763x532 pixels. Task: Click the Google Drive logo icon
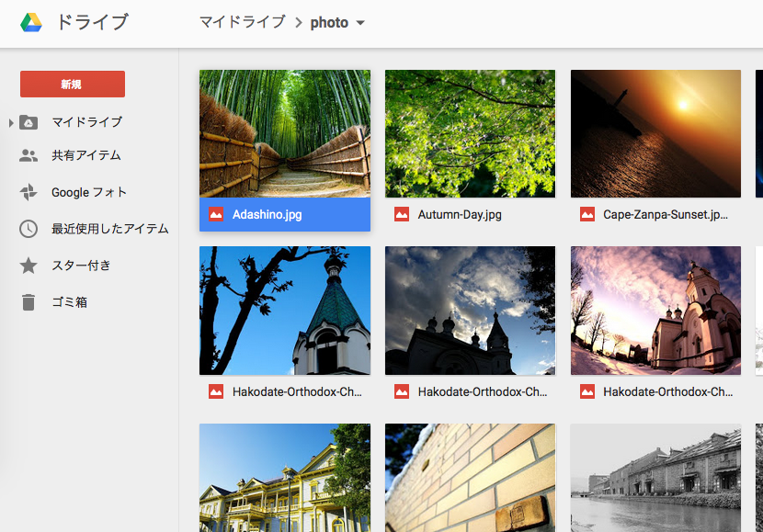[x=31, y=22]
